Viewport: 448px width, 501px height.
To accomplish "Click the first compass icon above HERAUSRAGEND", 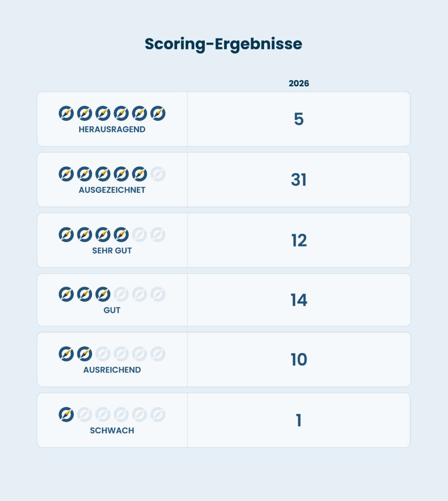I will [x=66, y=114].
